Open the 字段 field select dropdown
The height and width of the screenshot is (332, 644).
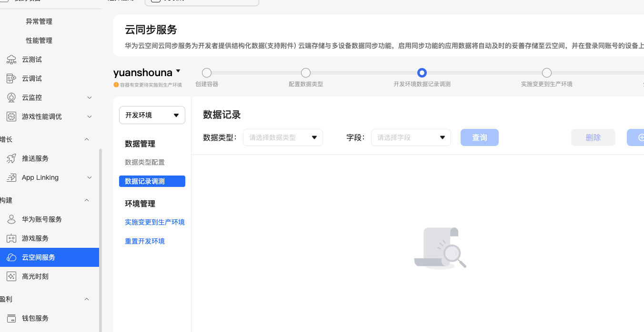411,137
